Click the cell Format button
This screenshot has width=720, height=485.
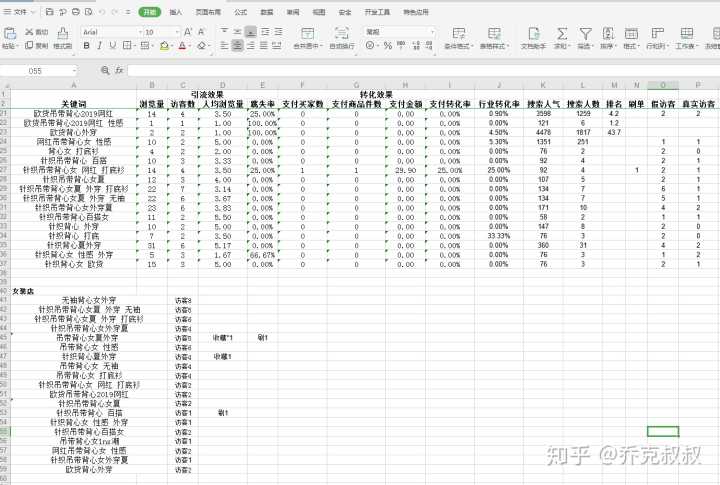631,37
